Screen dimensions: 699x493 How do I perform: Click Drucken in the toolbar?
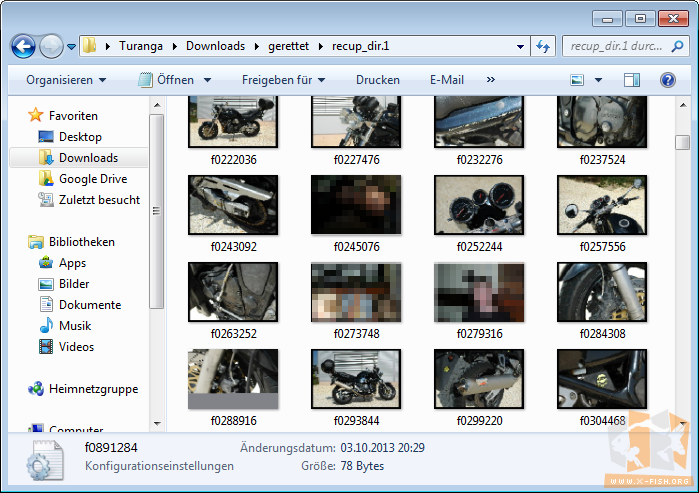pyautogui.click(x=377, y=80)
